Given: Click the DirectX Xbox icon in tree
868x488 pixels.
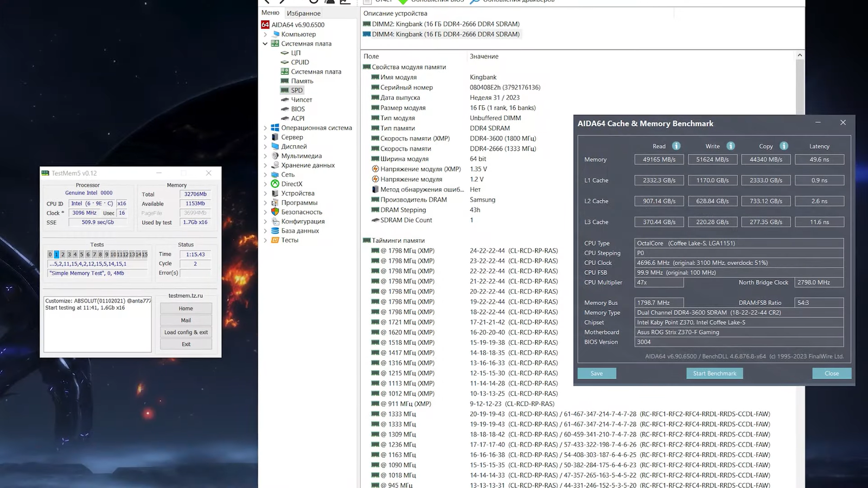Looking at the screenshot, I should tap(275, 184).
